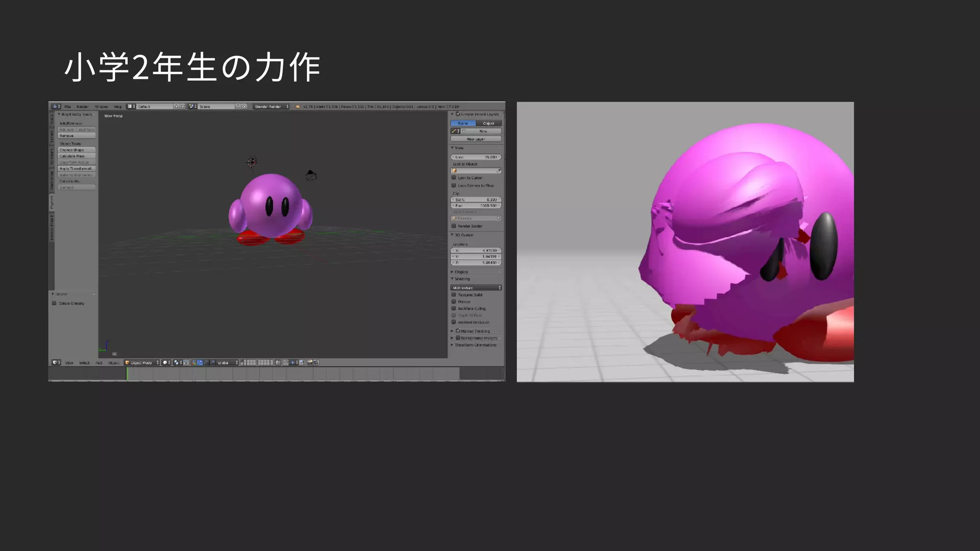The image size is (980, 551).
Task: Click the Calculate Mass button
Action: point(77,156)
